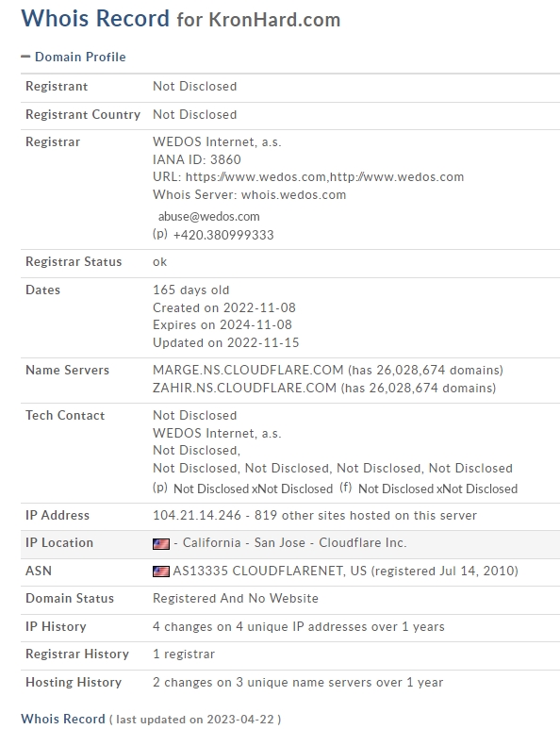Click the Hosting History changes entry
560x729 pixels.
coord(298,683)
